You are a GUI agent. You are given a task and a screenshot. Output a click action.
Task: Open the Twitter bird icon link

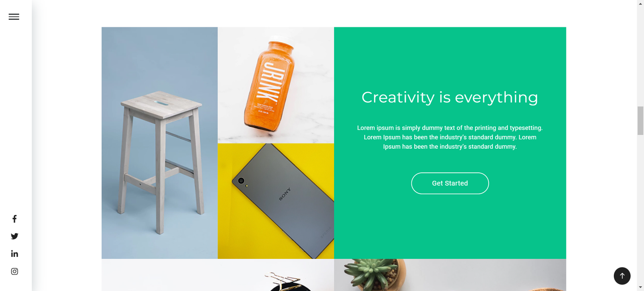tap(14, 236)
